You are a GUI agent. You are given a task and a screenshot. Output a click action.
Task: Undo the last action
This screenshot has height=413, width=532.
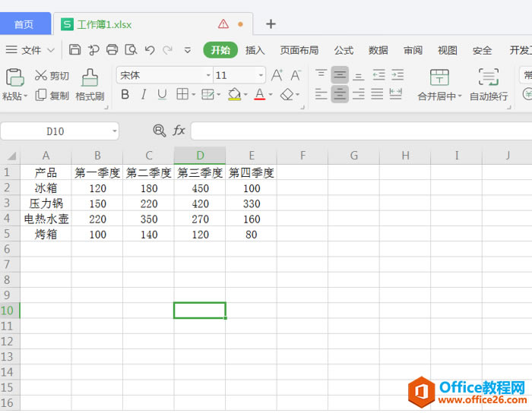tap(150, 50)
